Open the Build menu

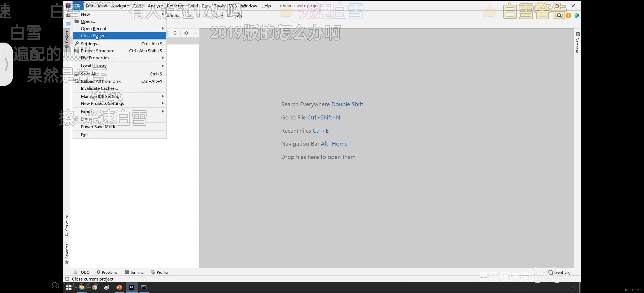pos(193,6)
